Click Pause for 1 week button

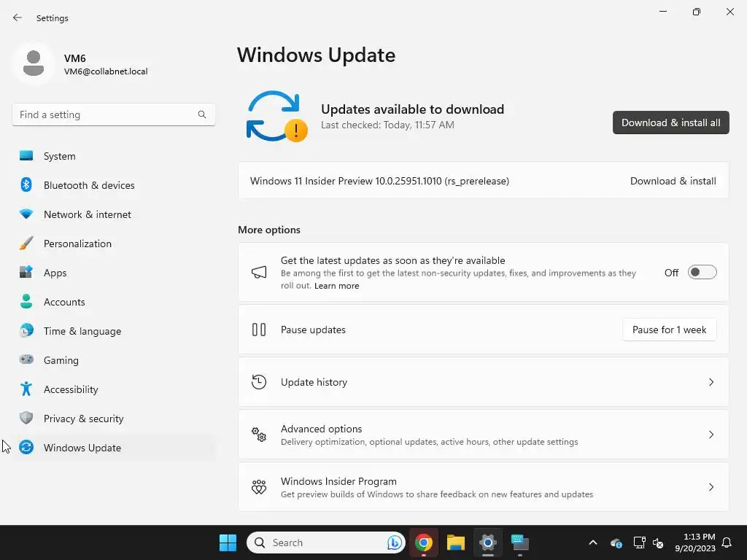pos(670,330)
